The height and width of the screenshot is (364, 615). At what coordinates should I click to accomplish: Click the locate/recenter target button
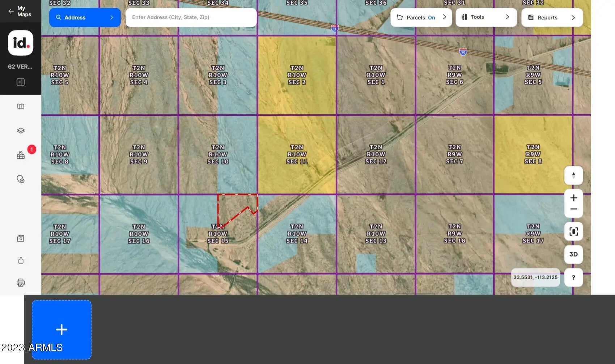click(x=573, y=231)
